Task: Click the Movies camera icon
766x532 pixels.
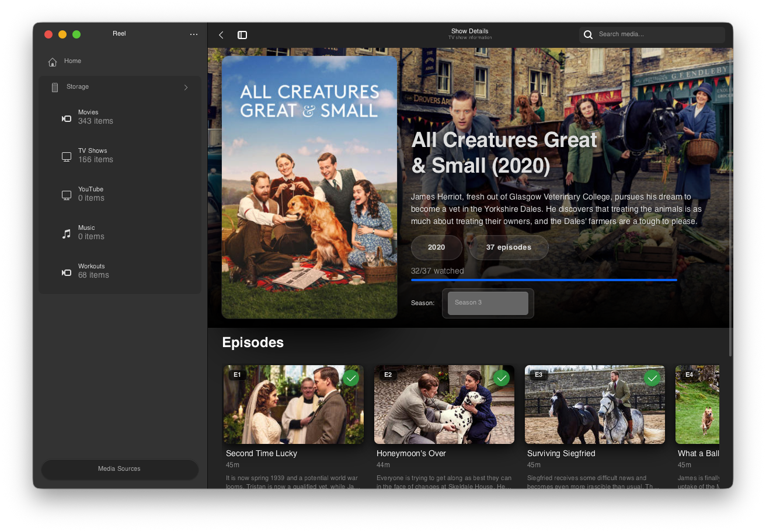Action: [x=67, y=118]
